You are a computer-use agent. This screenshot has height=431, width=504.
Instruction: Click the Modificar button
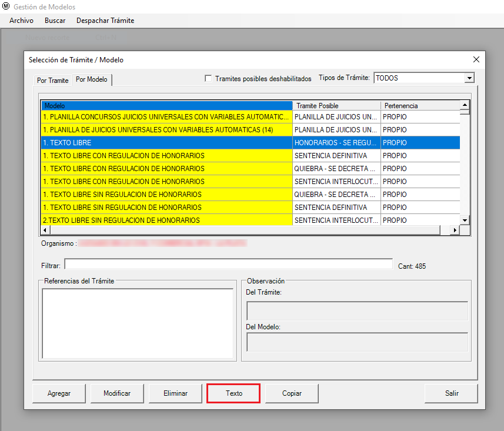[x=117, y=393]
